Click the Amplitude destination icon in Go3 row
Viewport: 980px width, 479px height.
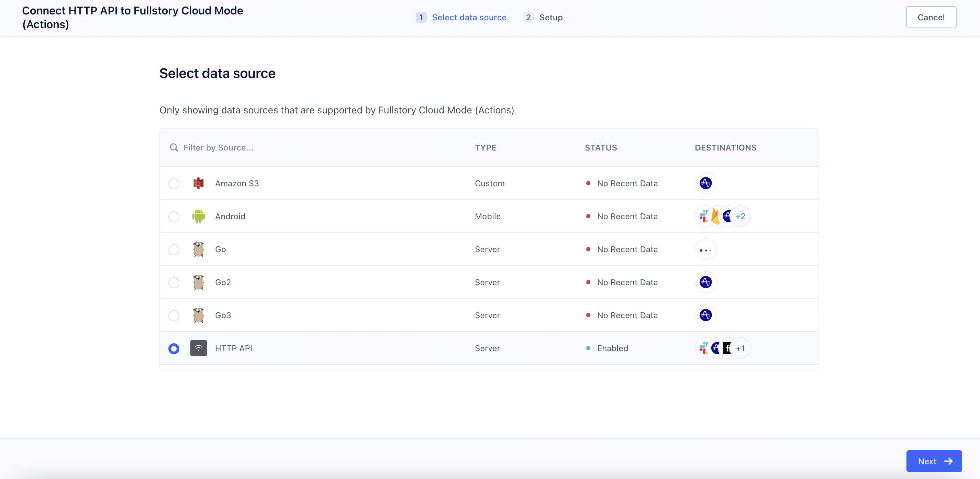coord(706,315)
